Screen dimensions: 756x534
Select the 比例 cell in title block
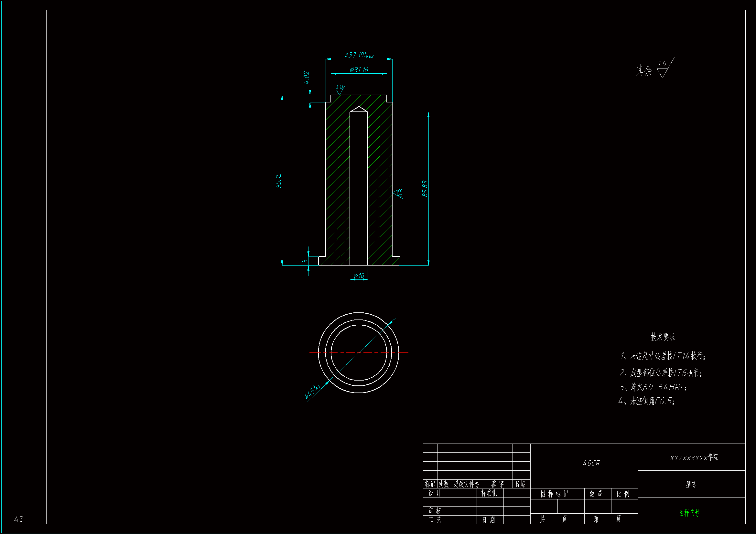[623, 494]
